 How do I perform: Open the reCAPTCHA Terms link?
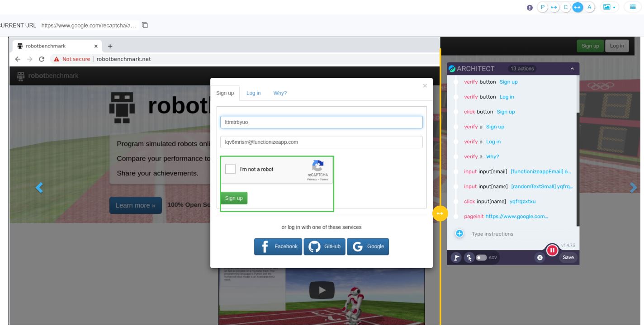point(324,180)
